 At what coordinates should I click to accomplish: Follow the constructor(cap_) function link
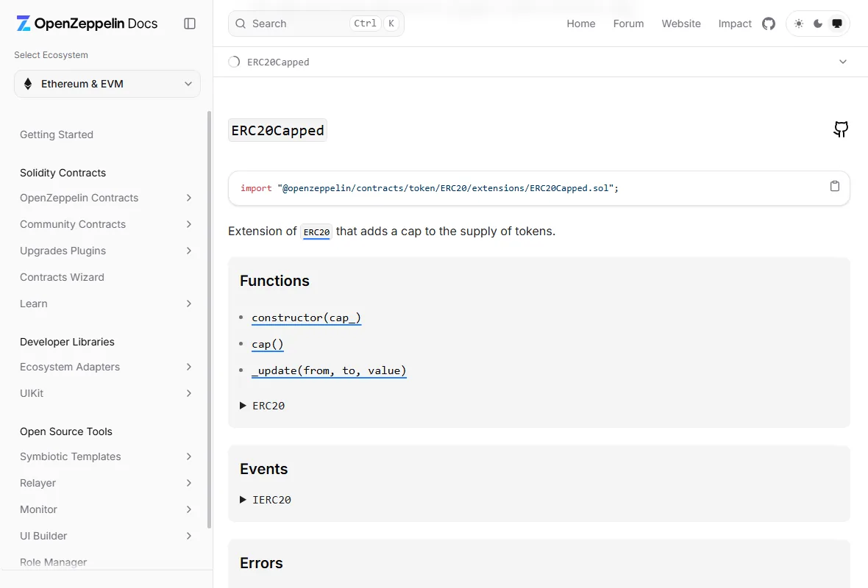coord(306,318)
